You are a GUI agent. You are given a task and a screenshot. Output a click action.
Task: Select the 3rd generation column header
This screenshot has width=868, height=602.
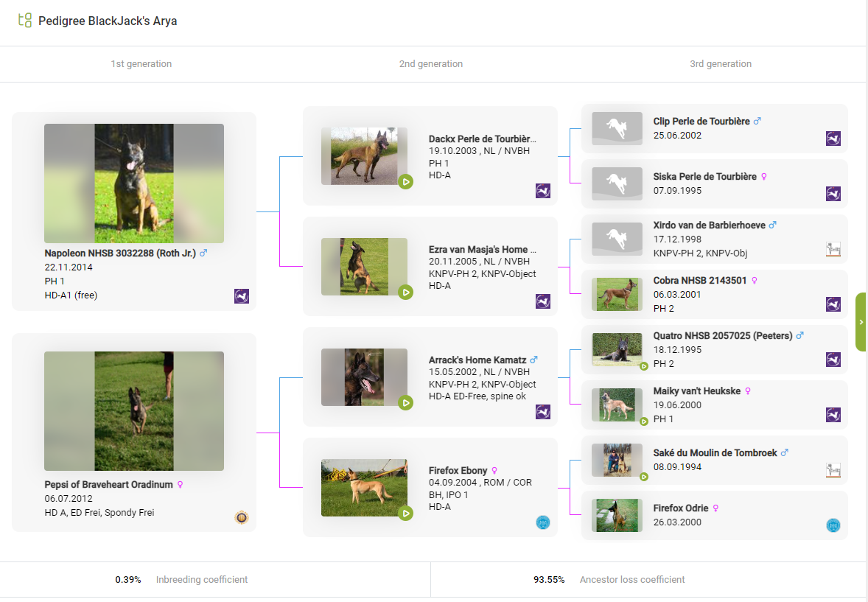point(721,64)
